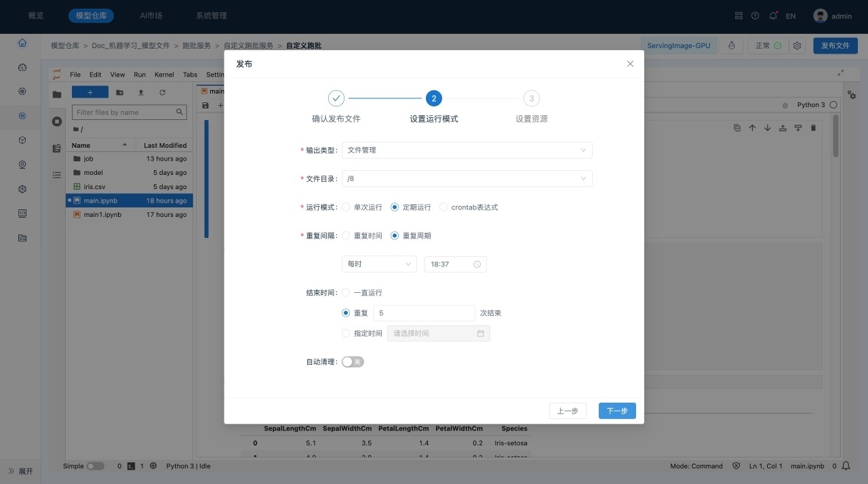
Task: Open the 每时 period dropdown
Action: tap(379, 264)
